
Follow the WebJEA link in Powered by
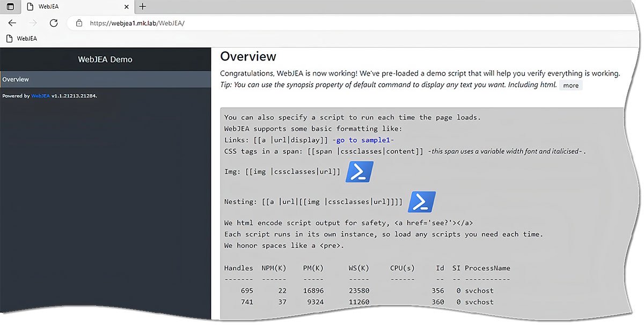[x=40, y=96]
